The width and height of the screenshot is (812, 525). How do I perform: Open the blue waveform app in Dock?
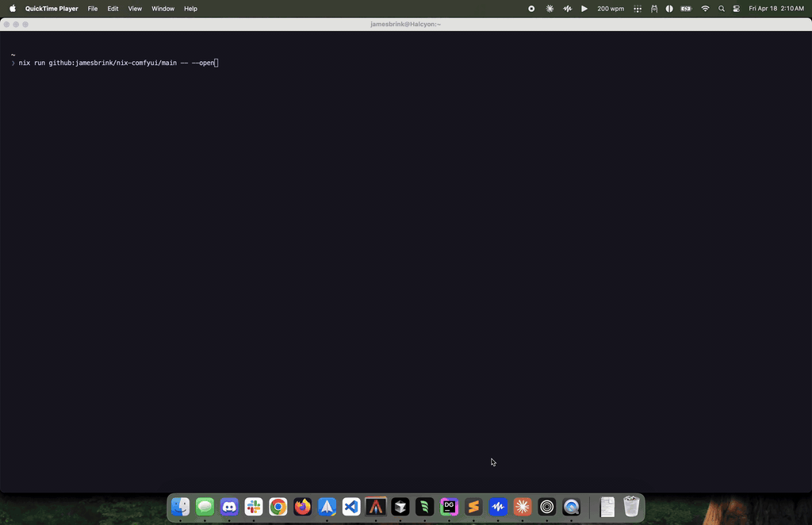click(498, 507)
